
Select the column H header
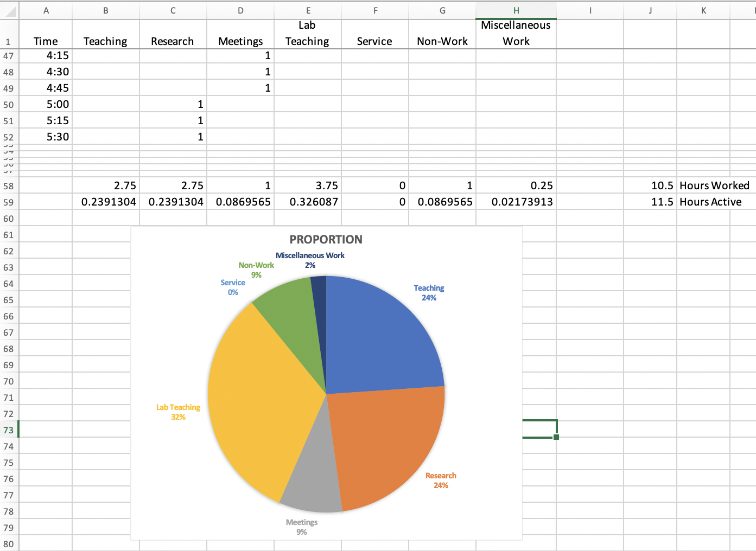point(516,10)
